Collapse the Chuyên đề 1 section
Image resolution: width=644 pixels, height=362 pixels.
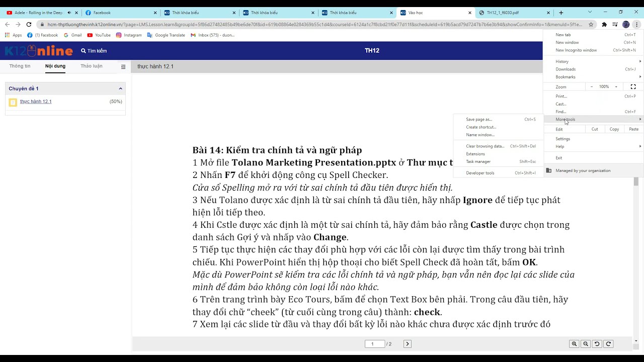tap(120, 88)
